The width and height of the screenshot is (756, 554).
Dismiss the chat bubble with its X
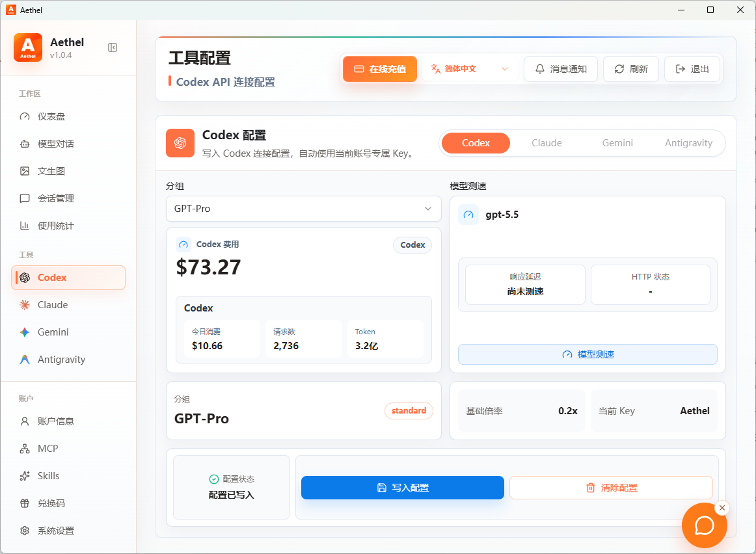pos(722,508)
